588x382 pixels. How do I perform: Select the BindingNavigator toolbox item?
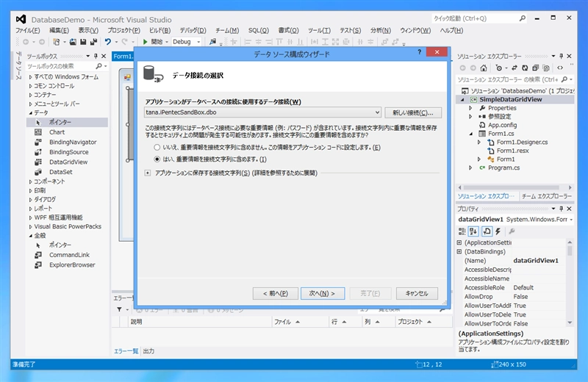[73, 142]
